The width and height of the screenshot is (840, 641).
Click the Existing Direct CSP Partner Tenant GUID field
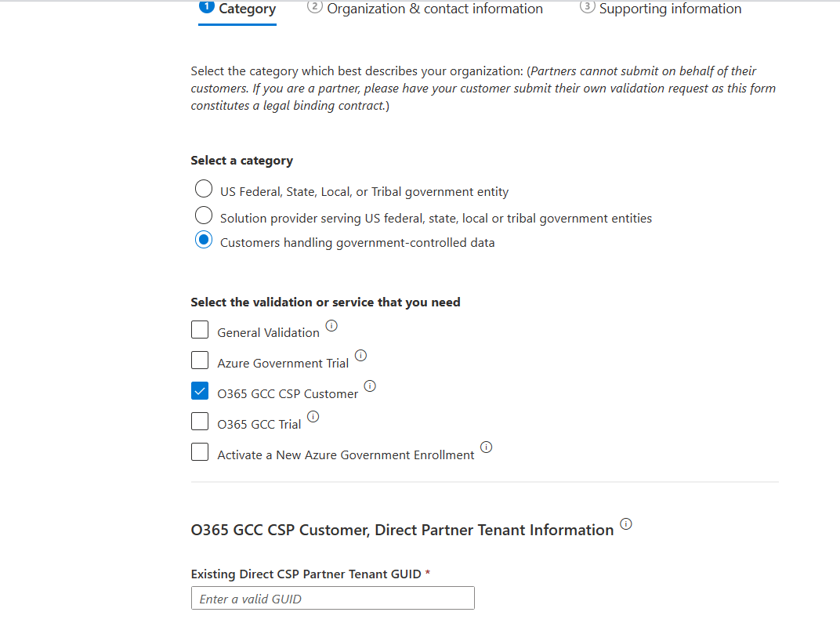pos(332,597)
